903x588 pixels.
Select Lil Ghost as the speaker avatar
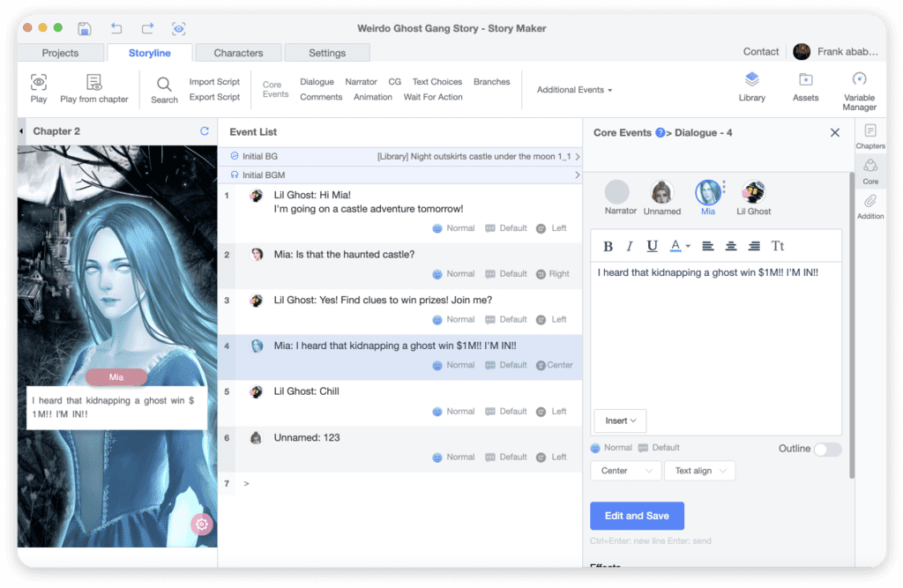753,190
